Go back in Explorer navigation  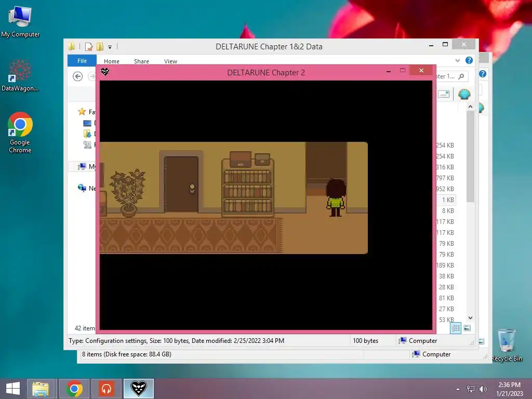(78, 76)
